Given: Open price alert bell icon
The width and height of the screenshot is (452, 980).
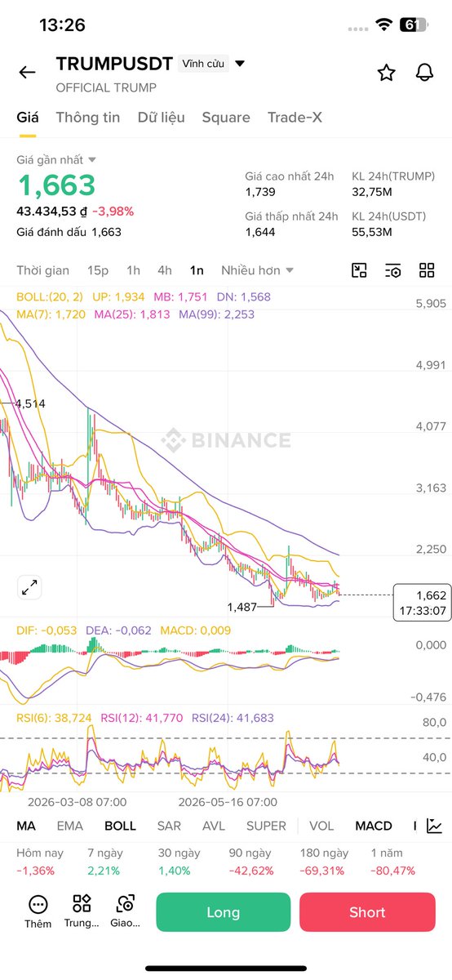Looking at the screenshot, I should [x=424, y=73].
